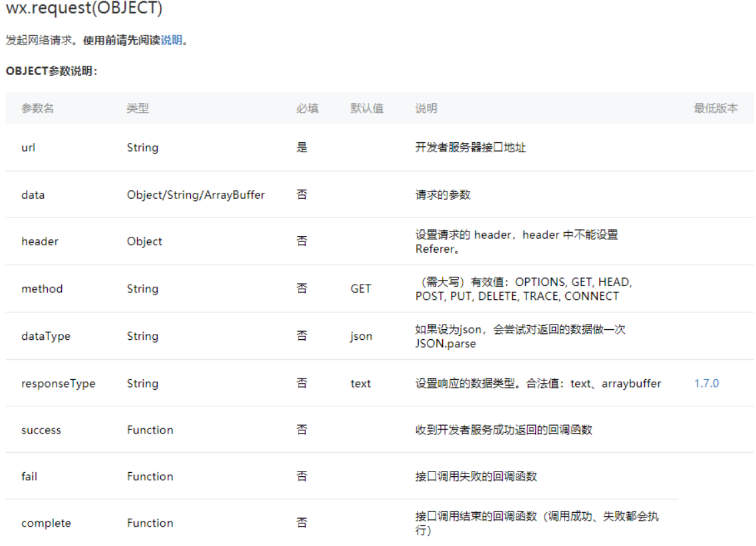
Task: Select the 否 required value for data
Action: click(302, 195)
